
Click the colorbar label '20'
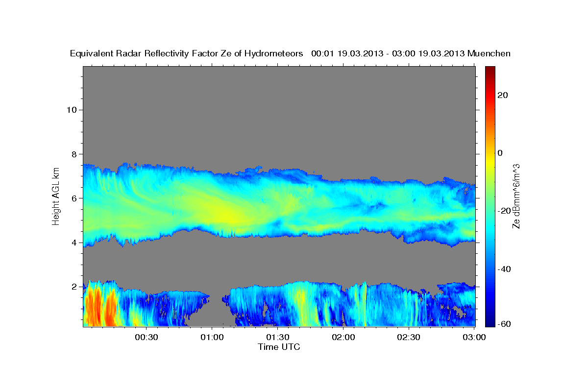503,95
